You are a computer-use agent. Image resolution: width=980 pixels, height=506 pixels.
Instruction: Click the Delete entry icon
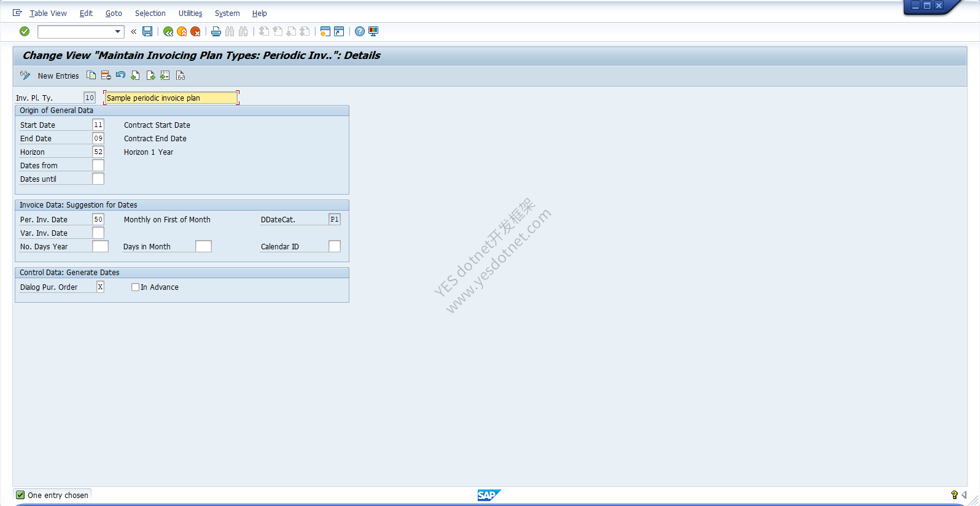(x=106, y=76)
